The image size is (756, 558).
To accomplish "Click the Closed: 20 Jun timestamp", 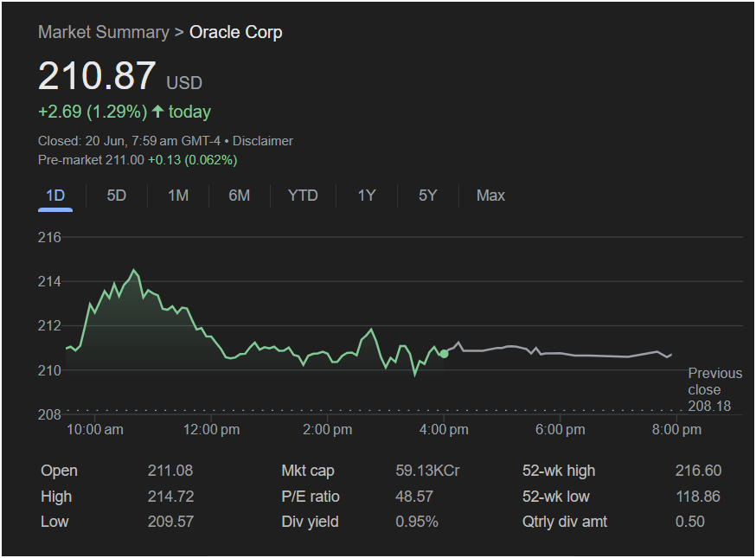I will click(129, 141).
